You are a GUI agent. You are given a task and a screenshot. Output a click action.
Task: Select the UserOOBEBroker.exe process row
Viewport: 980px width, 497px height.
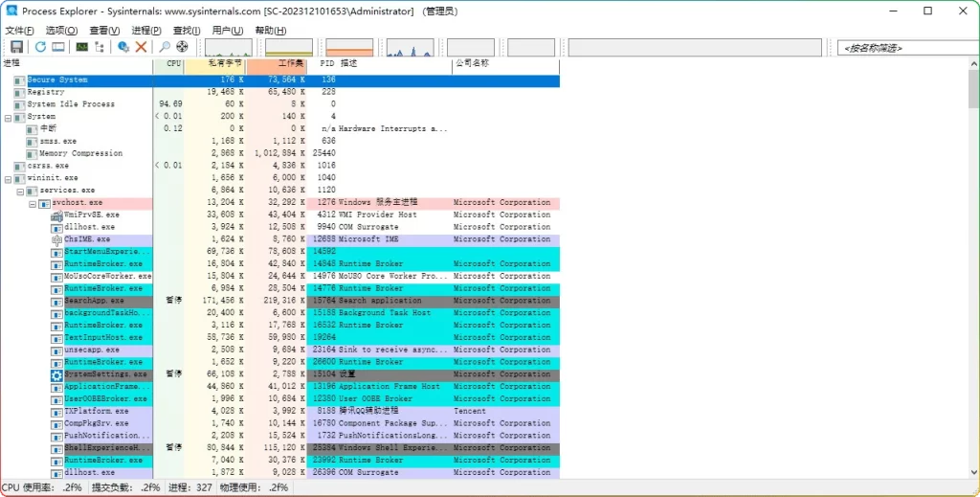pos(280,399)
